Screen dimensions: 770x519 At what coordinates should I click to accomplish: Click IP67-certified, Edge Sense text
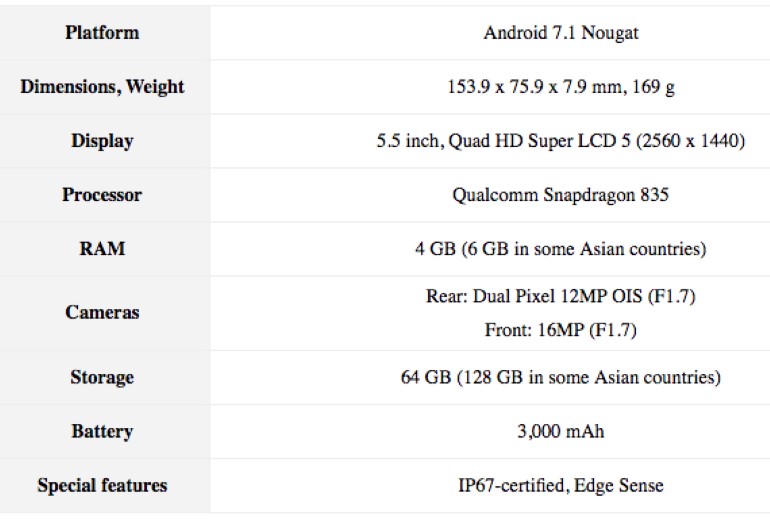pos(560,486)
